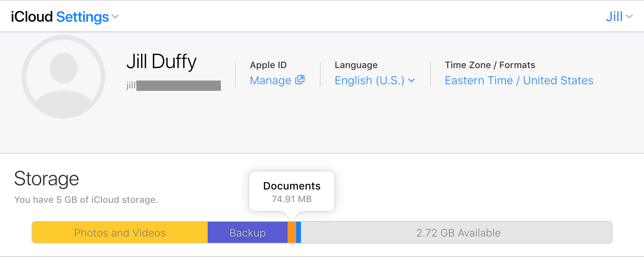Viewport: 644px width, 273px height.
Task: Click the external link icon beside Manage
Action: tap(300, 80)
